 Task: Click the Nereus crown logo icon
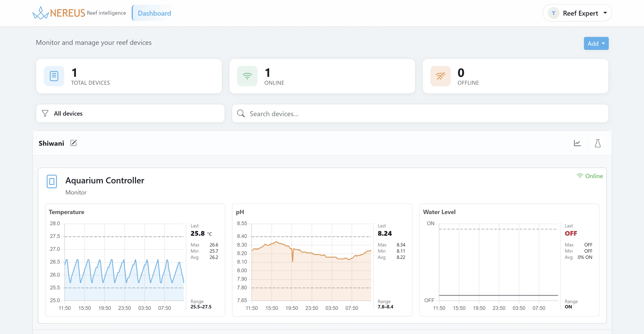(x=40, y=13)
